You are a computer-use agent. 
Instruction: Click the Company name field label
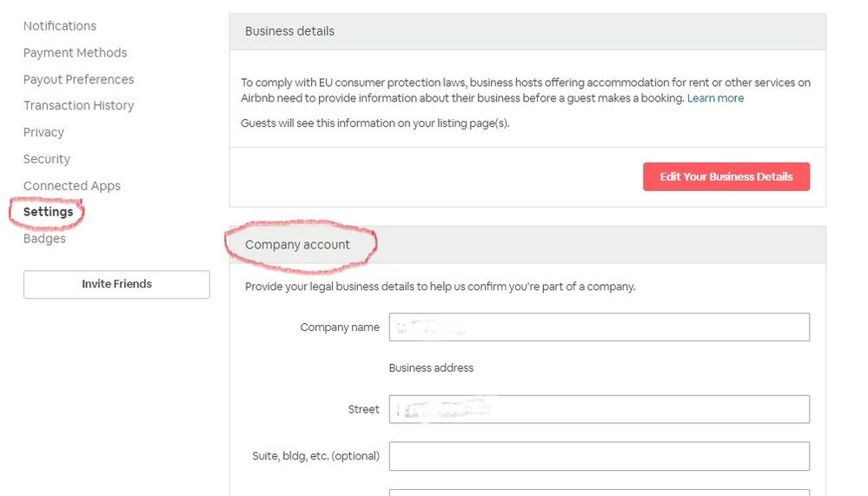pyautogui.click(x=340, y=327)
